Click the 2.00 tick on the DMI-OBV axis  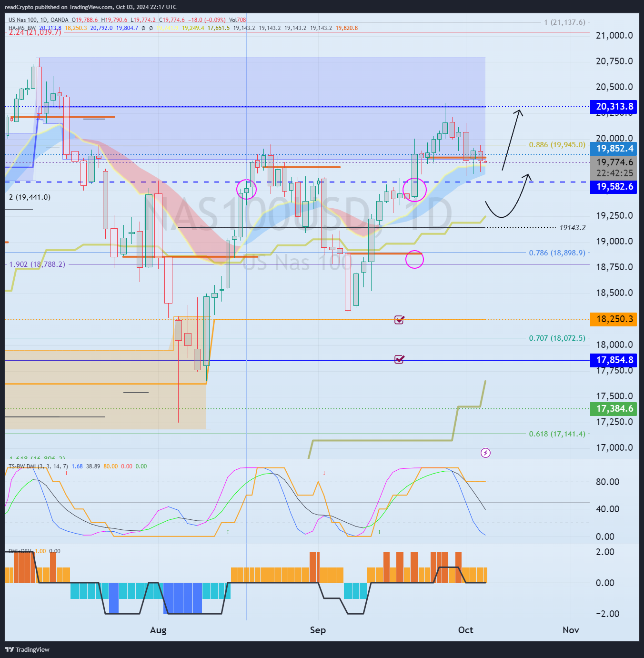(605, 552)
